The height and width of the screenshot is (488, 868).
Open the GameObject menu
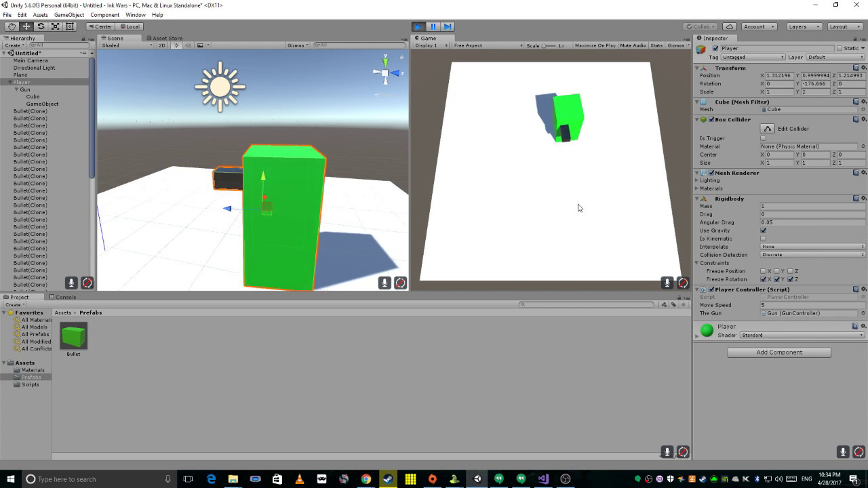click(x=69, y=15)
